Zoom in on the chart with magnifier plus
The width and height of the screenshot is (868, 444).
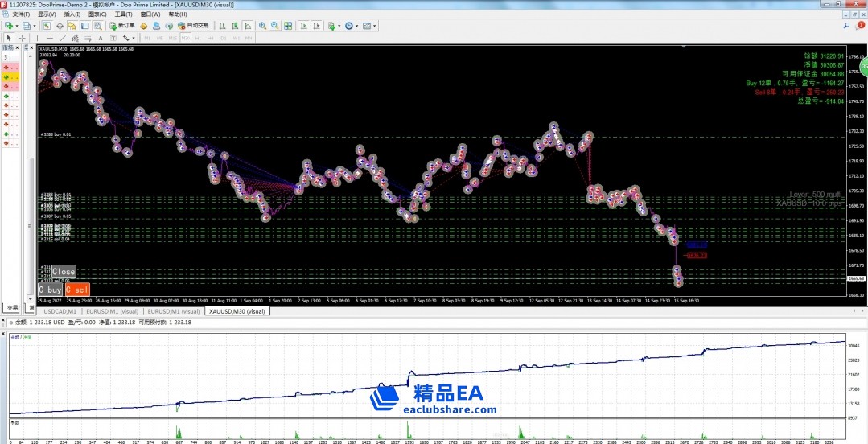point(262,26)
